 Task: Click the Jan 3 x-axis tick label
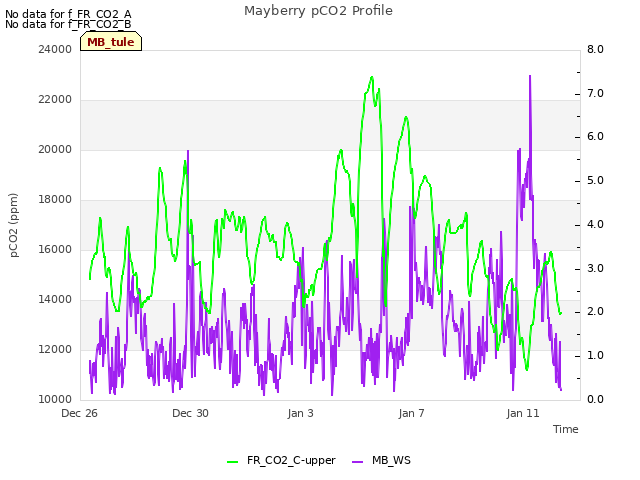pyautogui.click(x=300, y=413)
